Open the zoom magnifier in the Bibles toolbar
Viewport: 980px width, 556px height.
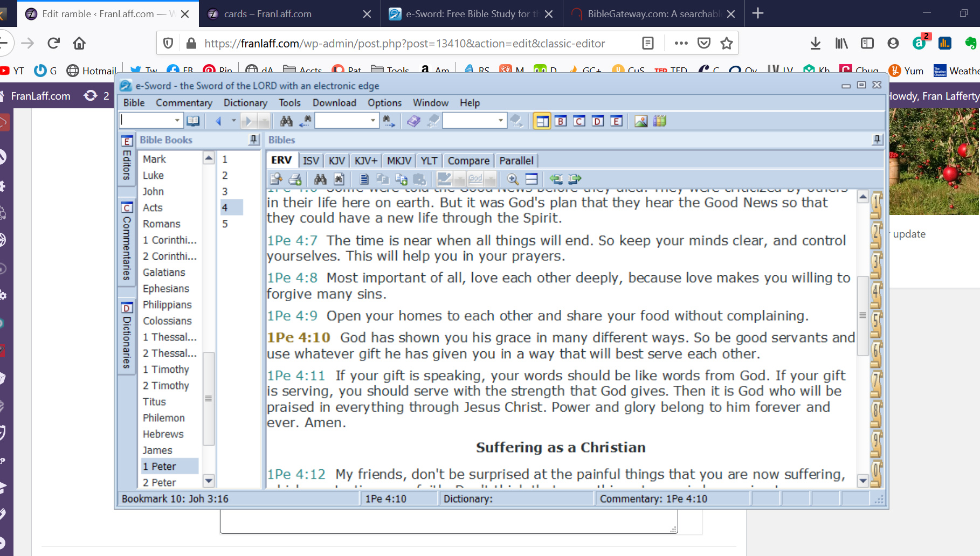[x=512, y=179]
